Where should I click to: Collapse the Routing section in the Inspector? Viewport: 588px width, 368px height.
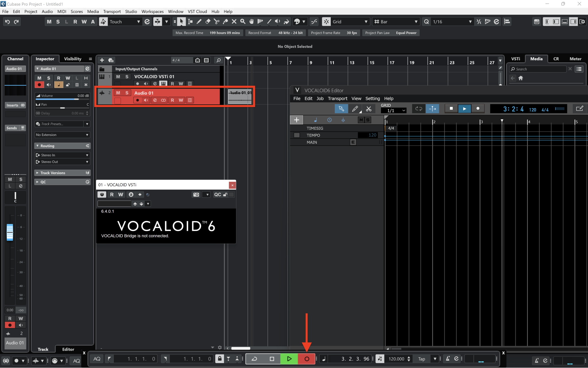38,146
